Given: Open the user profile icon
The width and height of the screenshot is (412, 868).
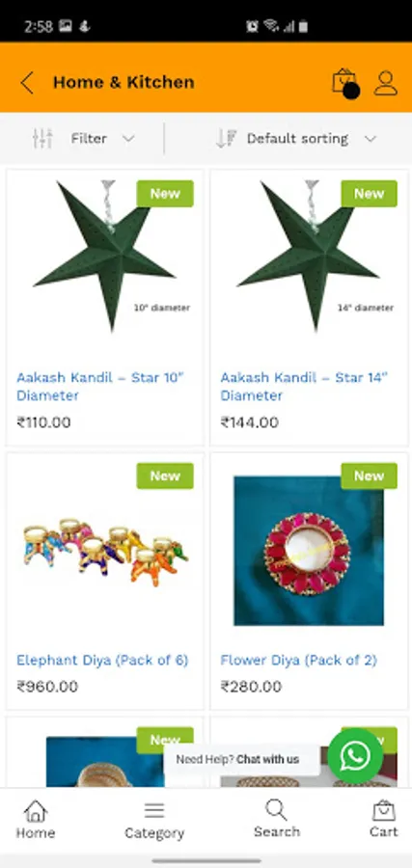Looking at the screenshot, I should click(386, 83).
